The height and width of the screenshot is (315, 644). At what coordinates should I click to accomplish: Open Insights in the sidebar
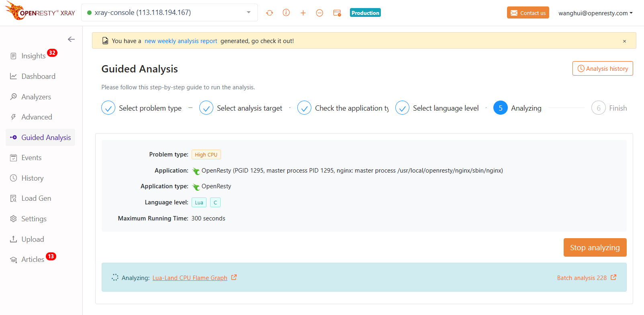tap(33, 56)
